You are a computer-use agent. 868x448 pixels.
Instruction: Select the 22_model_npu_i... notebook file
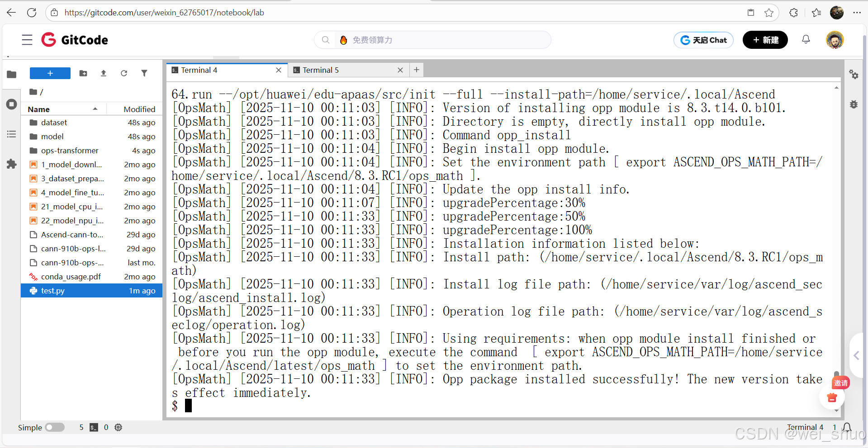[92, 221]
